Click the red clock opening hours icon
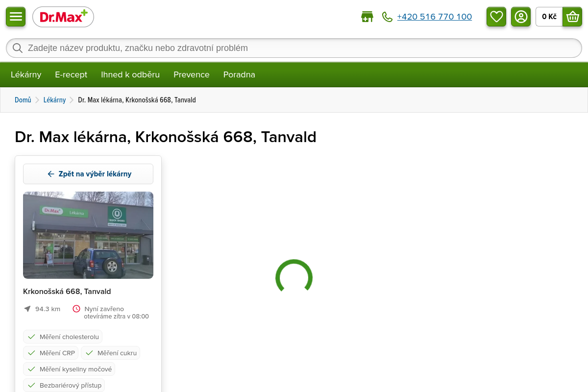 76,309
